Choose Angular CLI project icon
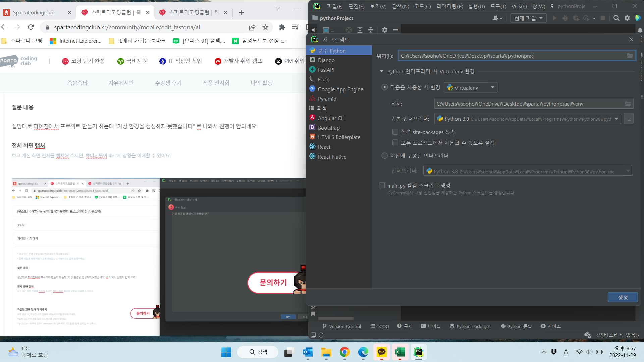Viewport: 644px width, 362px height. click(x=312, y=118)
